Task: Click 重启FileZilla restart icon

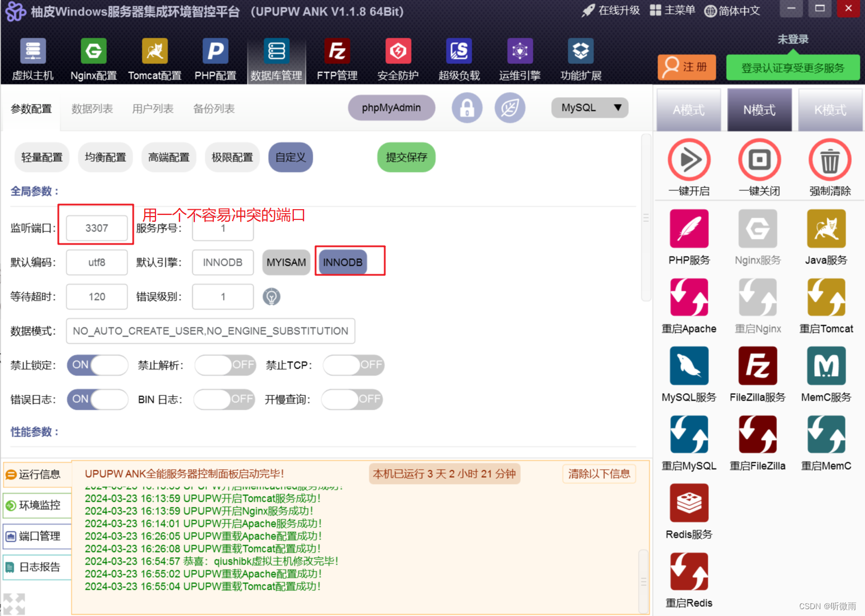Action: pyautogui.click(x=758, y=434)
